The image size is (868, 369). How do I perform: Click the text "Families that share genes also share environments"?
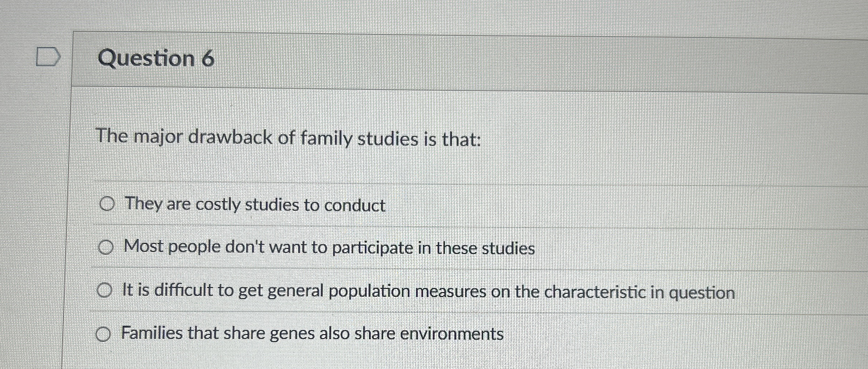tap(312, 333)
